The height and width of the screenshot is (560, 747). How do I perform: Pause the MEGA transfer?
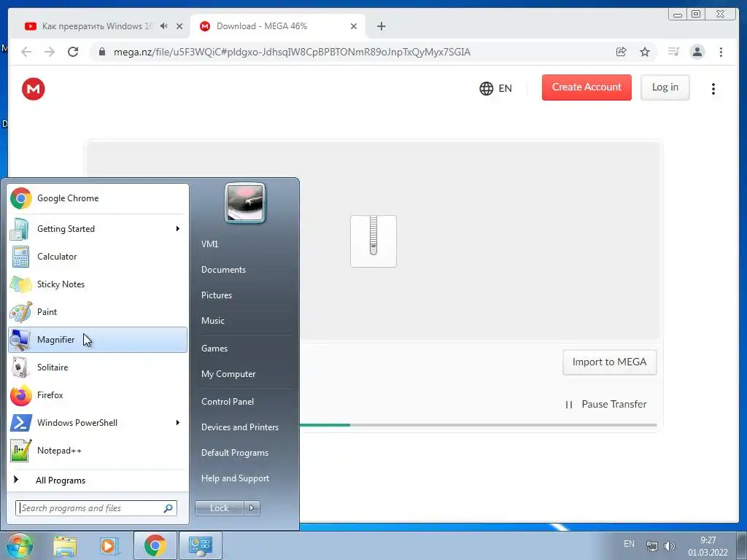pos(605,404)
